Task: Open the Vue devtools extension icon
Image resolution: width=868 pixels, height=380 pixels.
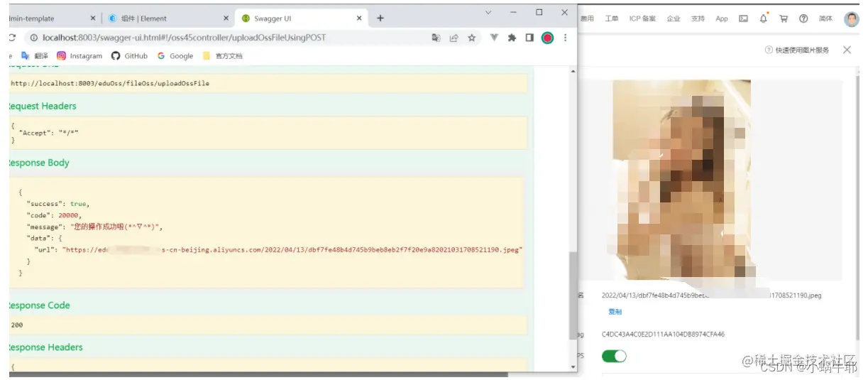Action: pos(495,38)
